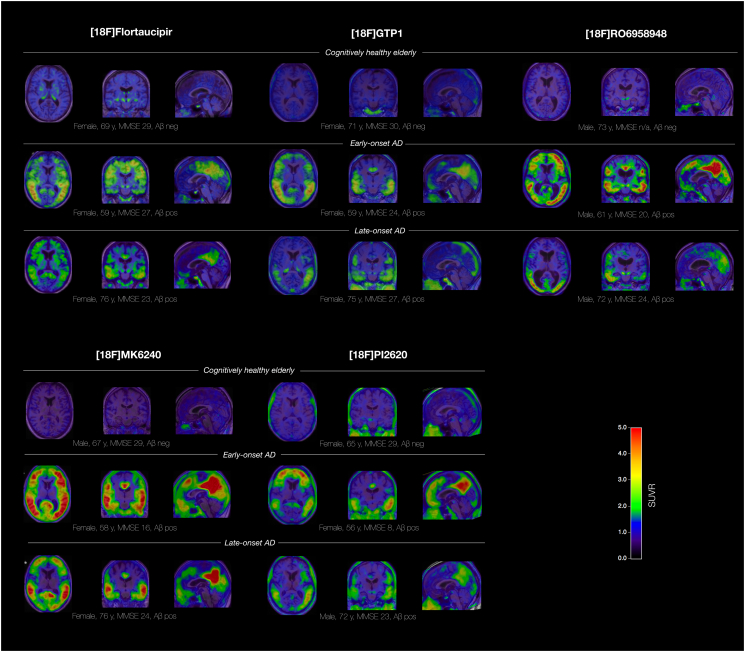Open MK6240 healthy elderly axial scan
The image size is (745, 652).
(x=49, y=411)
